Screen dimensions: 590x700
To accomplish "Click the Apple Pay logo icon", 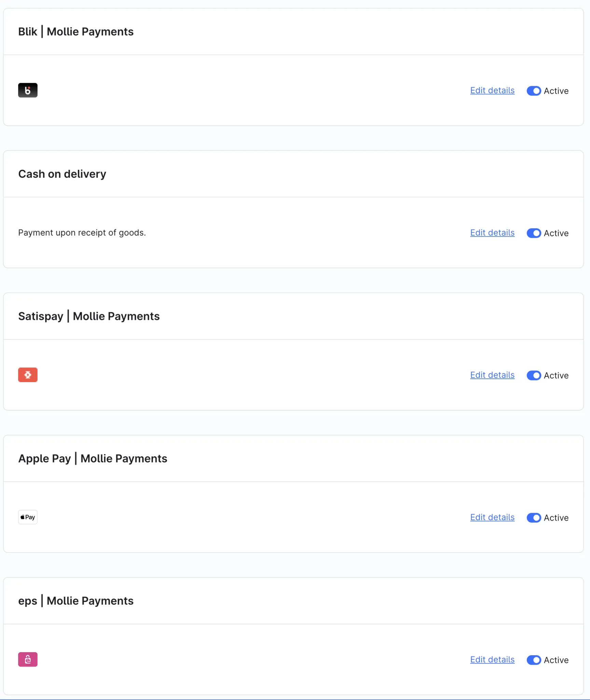I will coord(28,517).
